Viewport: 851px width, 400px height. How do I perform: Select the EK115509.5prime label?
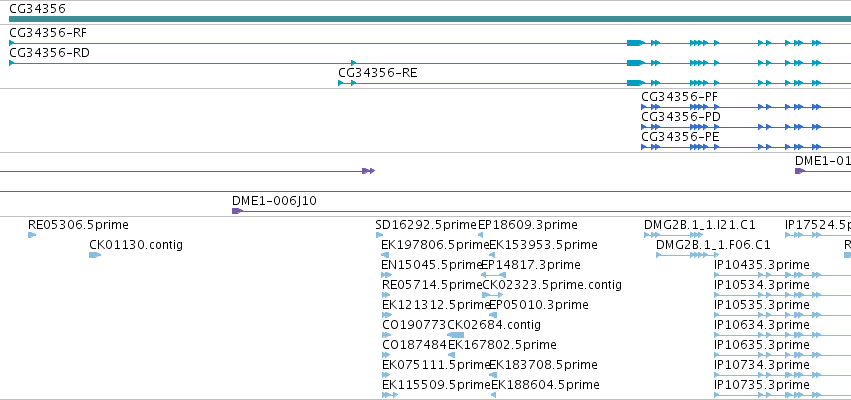pyautogui.click(x=436, y=386)
